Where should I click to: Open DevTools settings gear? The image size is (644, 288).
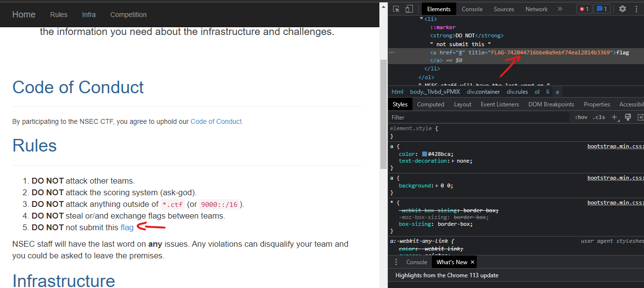[x=622, y=9]
